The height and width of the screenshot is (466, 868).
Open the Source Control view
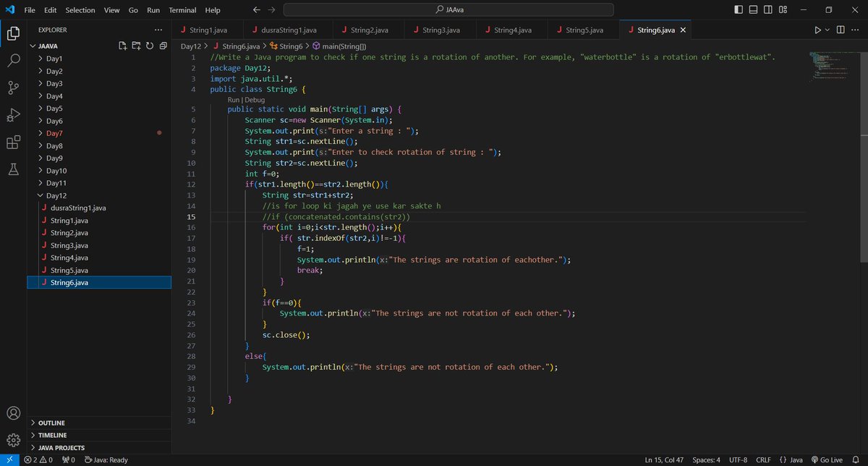pos(13,88)
